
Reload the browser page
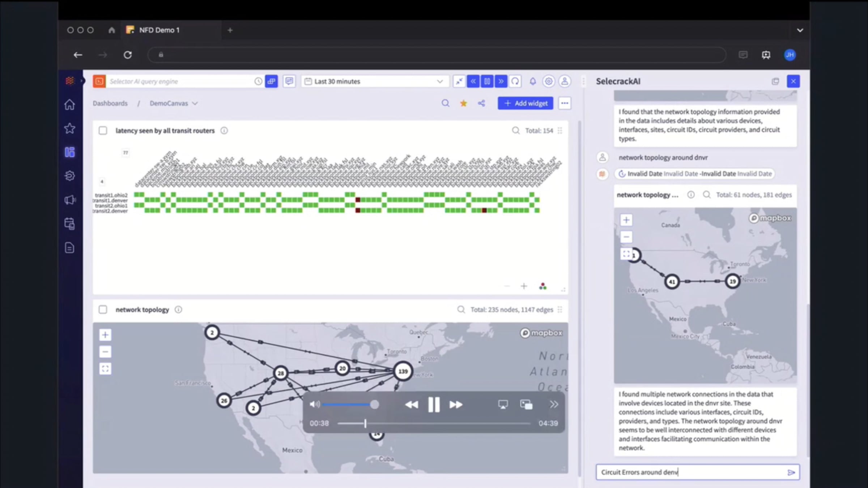click(128, 55)
